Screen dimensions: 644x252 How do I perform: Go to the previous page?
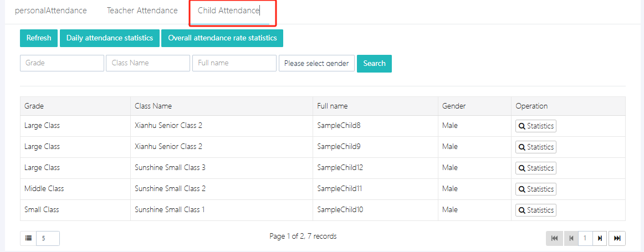570,238
